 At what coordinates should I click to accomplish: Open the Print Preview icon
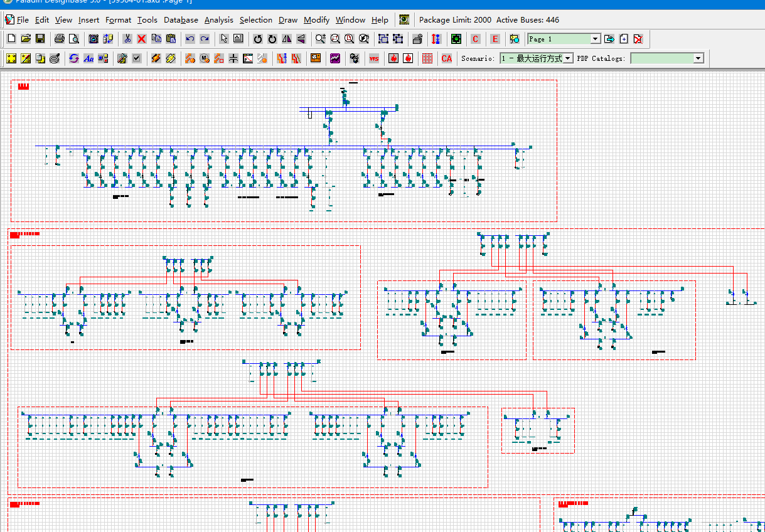[74, 39]
